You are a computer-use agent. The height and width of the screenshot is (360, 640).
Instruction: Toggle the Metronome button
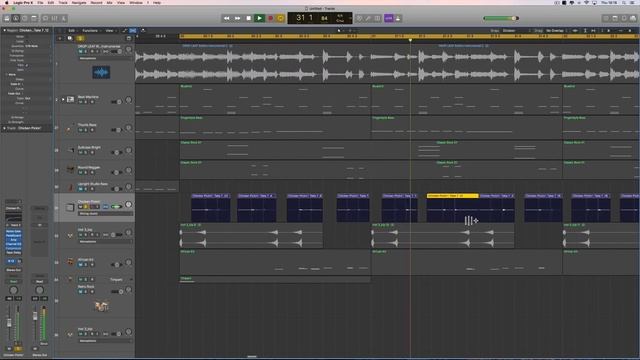pos(398,18)
